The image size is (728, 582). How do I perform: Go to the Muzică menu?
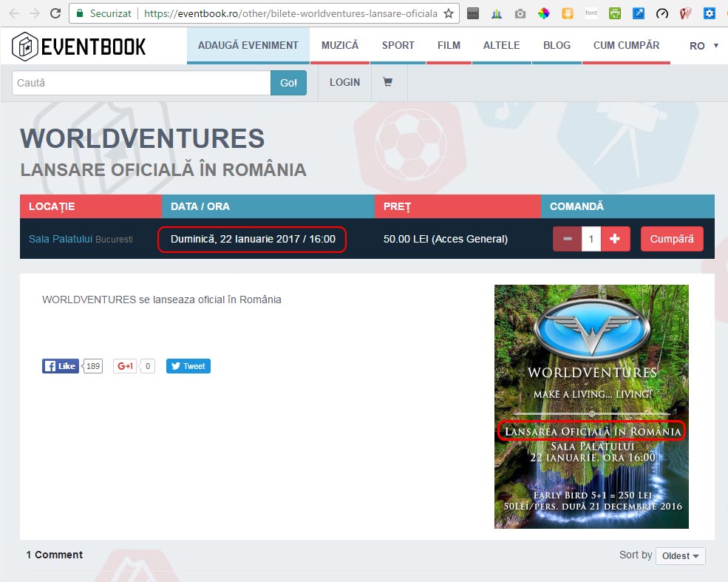pos(340,45)
